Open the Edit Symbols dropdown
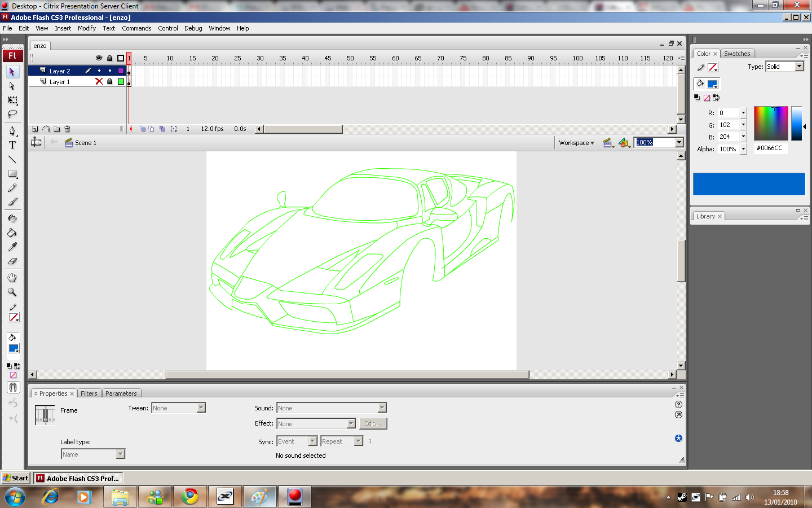The image size is (812, 508). [x=624, y=143]
